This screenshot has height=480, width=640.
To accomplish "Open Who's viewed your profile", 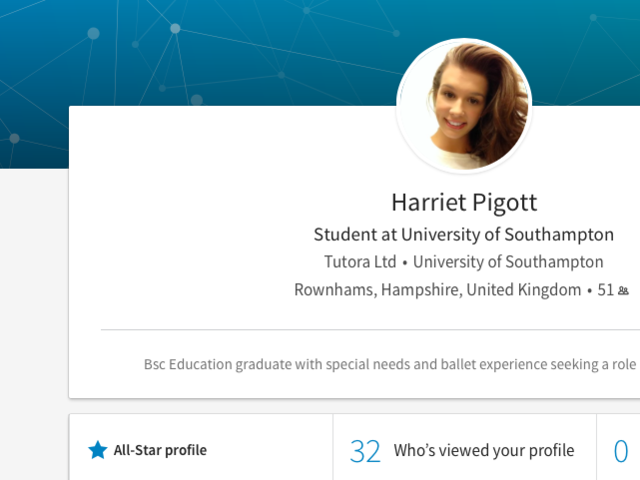I will click(484, 451).
